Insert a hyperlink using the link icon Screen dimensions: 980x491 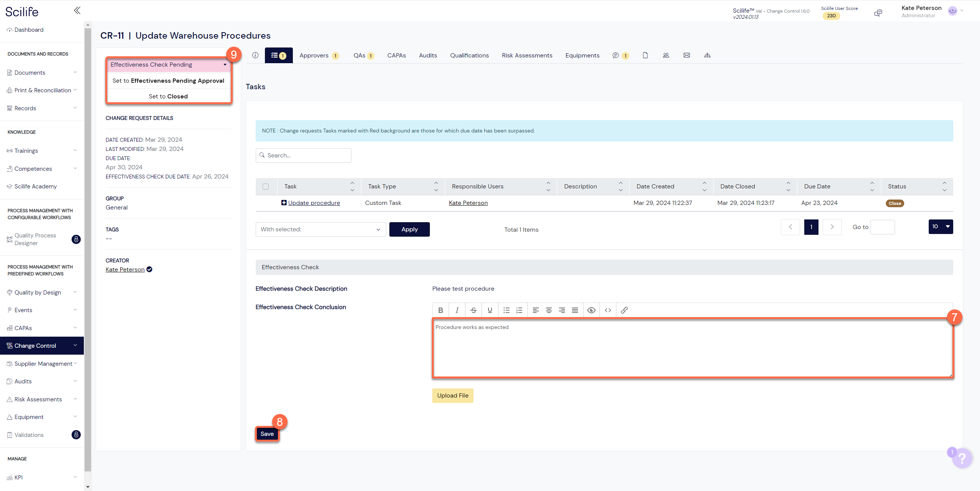click(624, 310)
